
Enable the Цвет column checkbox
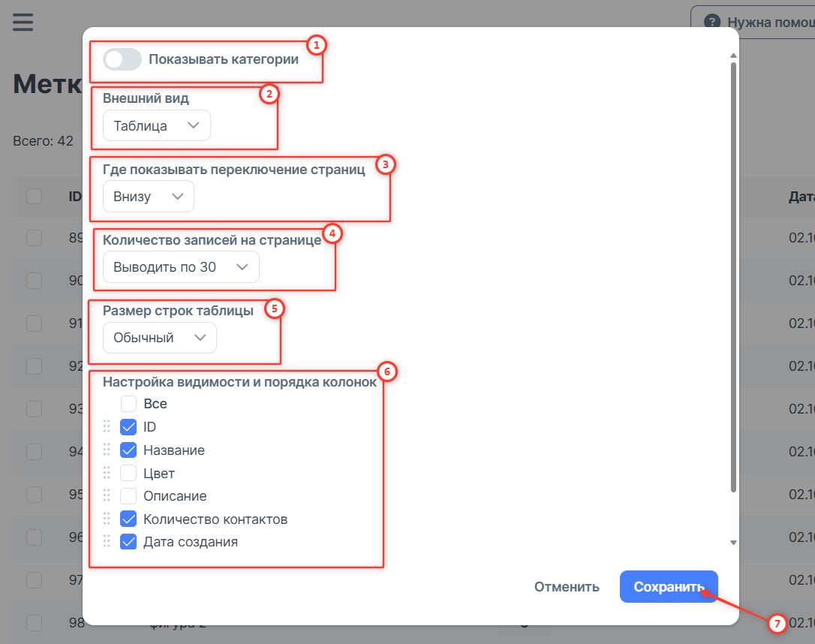(x=128, y=474)
